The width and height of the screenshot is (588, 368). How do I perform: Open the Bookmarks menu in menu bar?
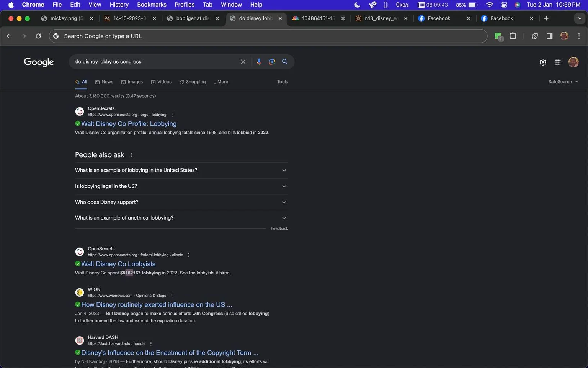pos(152,5)
